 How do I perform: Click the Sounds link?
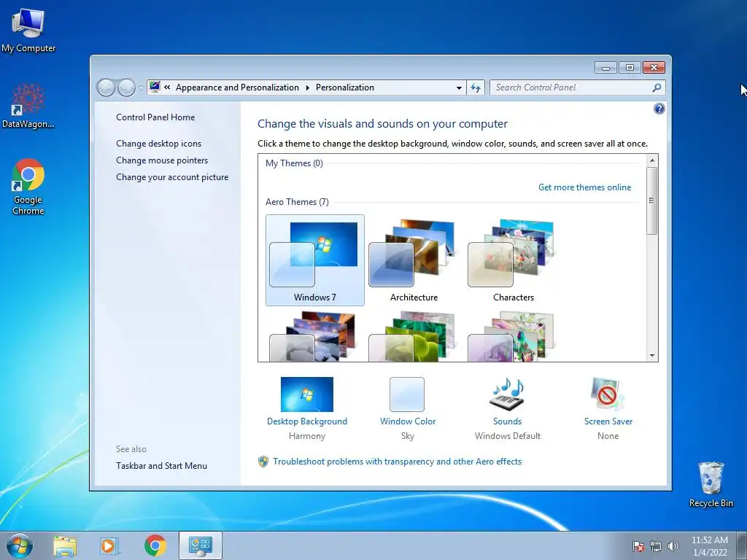[508, 421]
